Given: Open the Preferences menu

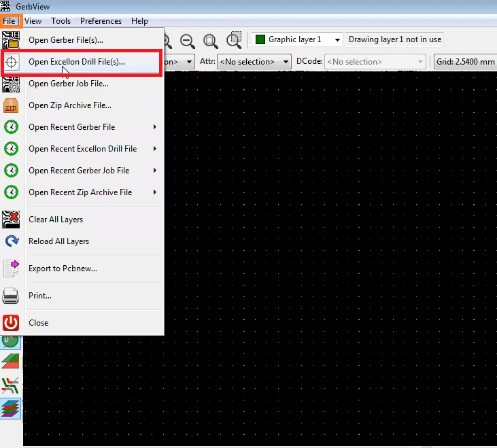Looking at the screenshot, I should (101, 21).
